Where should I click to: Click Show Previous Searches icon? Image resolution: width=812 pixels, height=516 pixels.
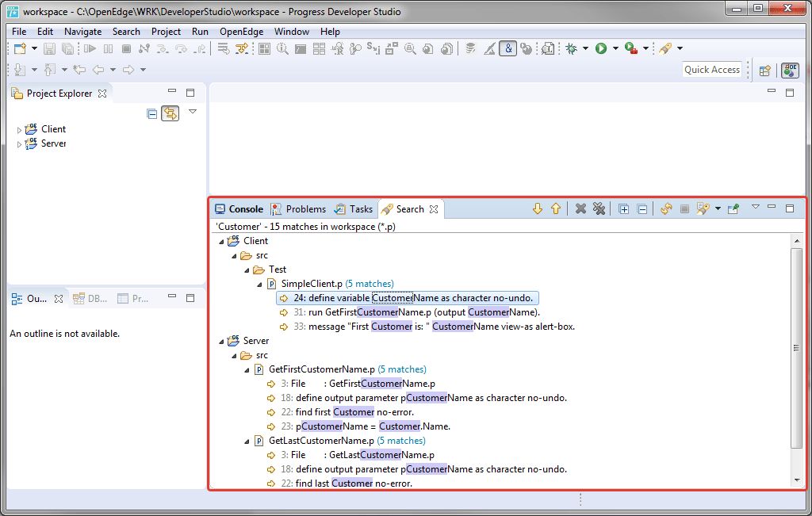(703, 208)
